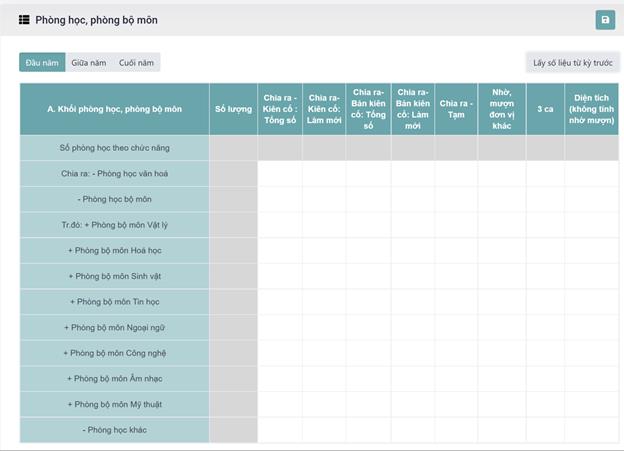Screen dimensions: 624x451
Task: Focus the 3 ca cell for Phòng bộ môn Vật lý
Action: coord(545,225)
